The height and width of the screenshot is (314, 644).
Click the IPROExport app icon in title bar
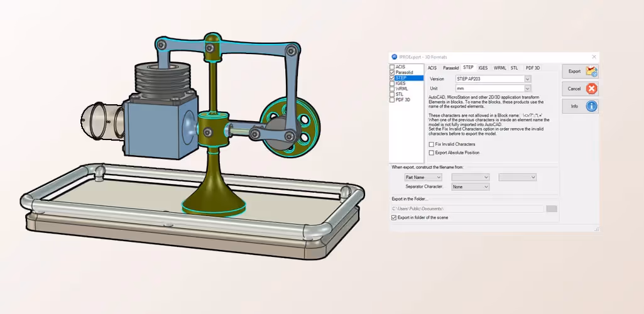coord(395,57)
